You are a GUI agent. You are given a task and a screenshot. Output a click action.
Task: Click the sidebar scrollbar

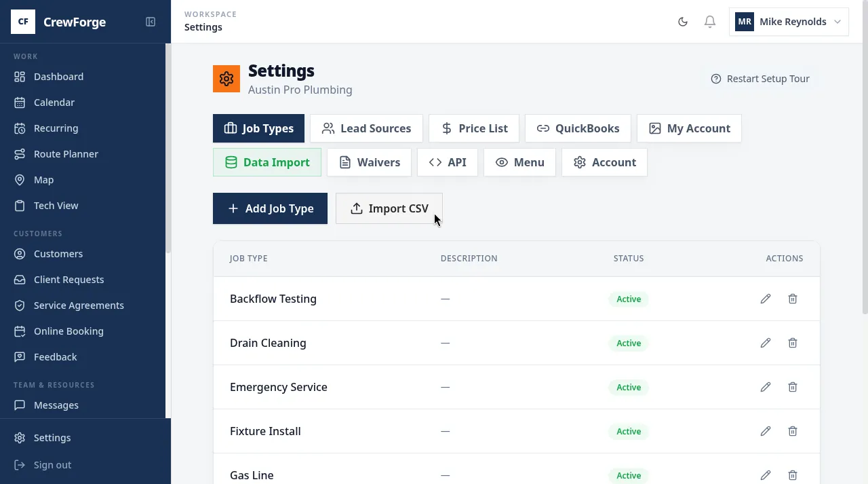[168, 149]
